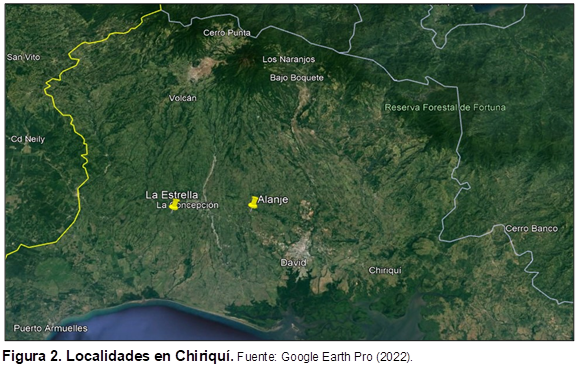Click the La Concepción label
This screenshot has width=585, height=386.
[187, 205]
